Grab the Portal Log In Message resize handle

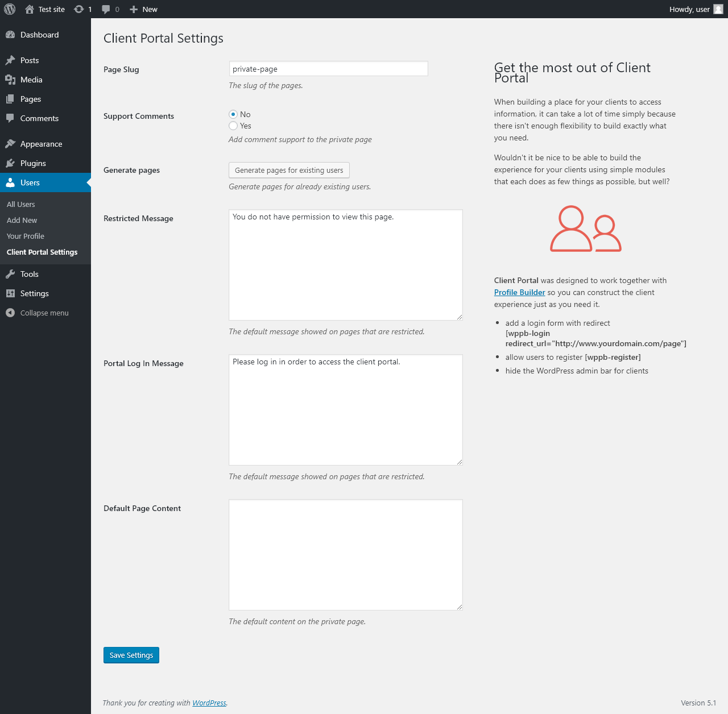coord(459,462)
